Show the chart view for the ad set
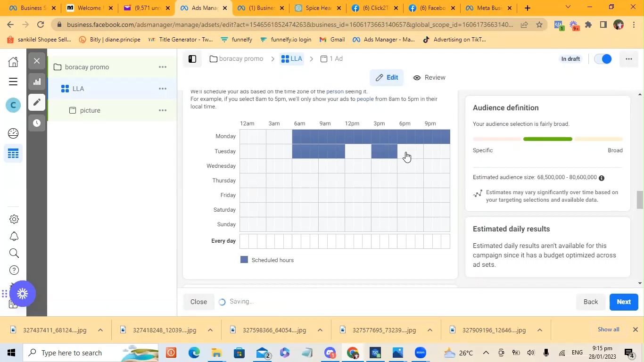Screen dimensions: 644x362 [37, 82]
